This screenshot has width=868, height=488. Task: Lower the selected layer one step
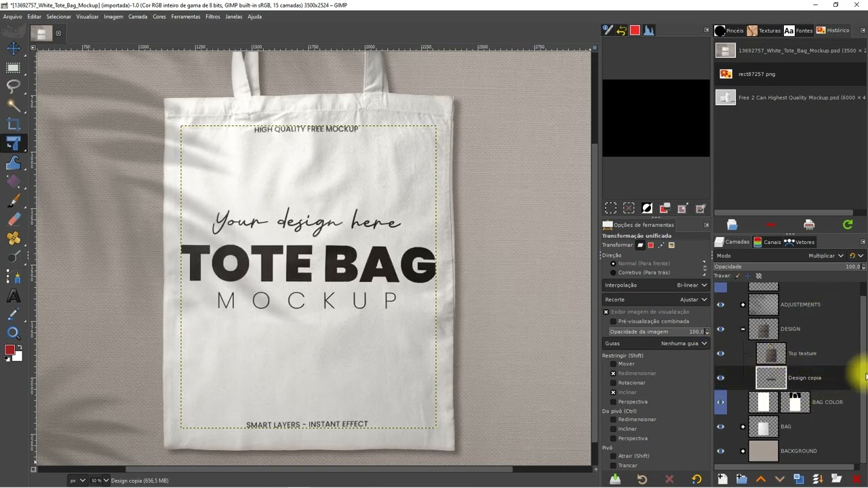pos(780,479)
